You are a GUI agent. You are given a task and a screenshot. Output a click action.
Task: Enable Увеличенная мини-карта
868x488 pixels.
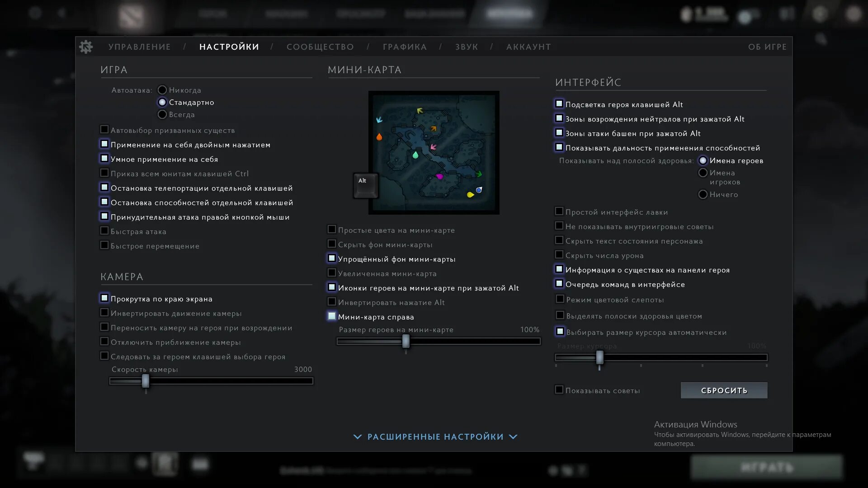click(332, 273)
